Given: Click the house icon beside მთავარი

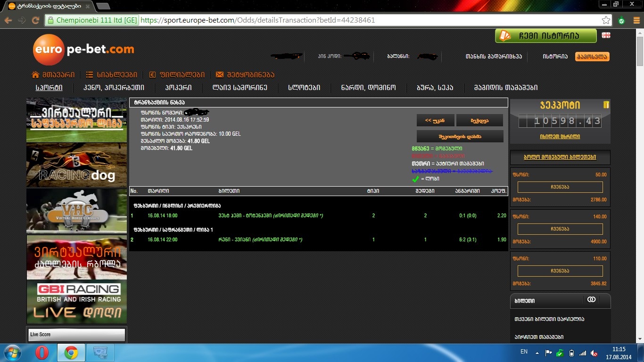Looking at the screenshot, I should (x=35, y=74).
